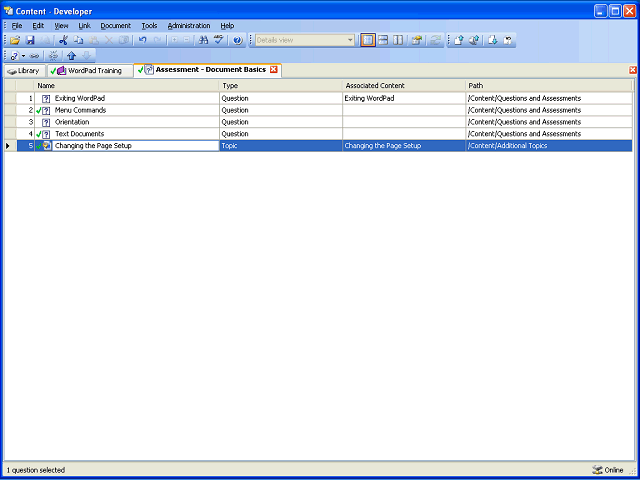Image resolution: width=640 pixels, height=480 pixels.
Task: Click the Check In All globe icon
Action: [x=474, y=40]
